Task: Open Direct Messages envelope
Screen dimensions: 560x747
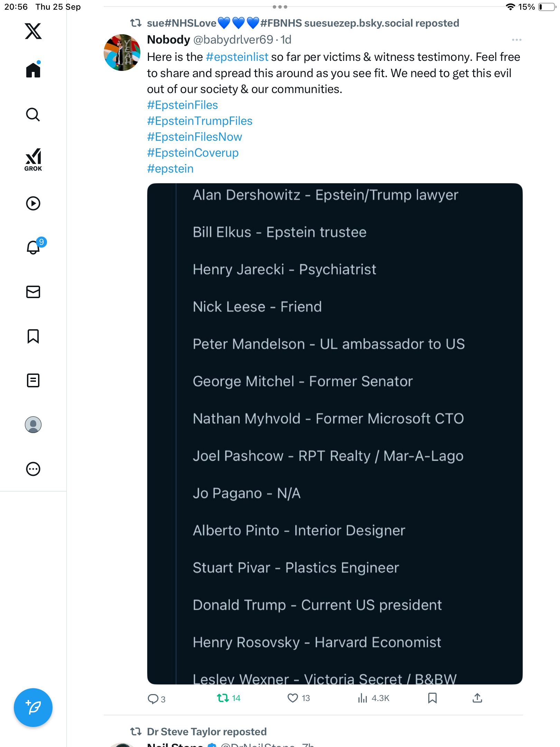Action: 33,292
